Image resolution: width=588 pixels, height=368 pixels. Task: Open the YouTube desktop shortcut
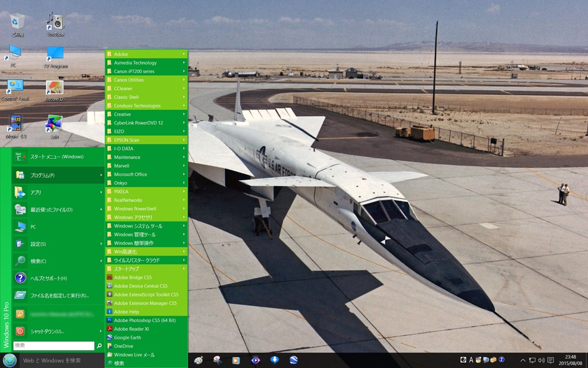point(56,24)
